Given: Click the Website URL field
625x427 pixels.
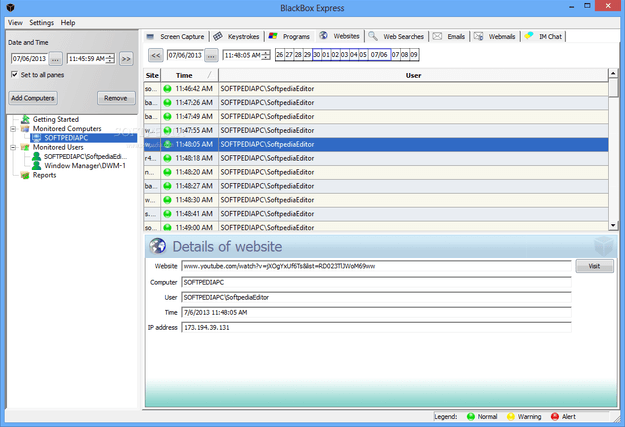Looking at the screenshot, I should pos(376,266).
